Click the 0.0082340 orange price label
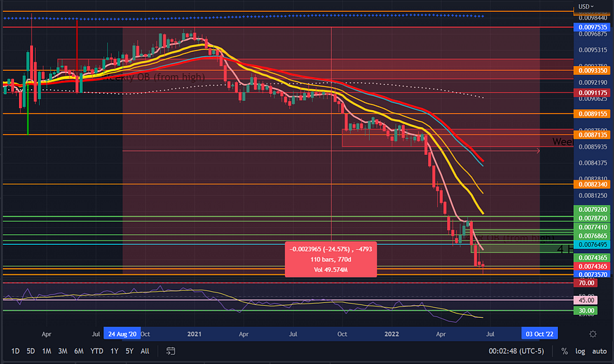The width and height of the screenshot is (614, 364). pyautogui.click(x=592, y=184)
